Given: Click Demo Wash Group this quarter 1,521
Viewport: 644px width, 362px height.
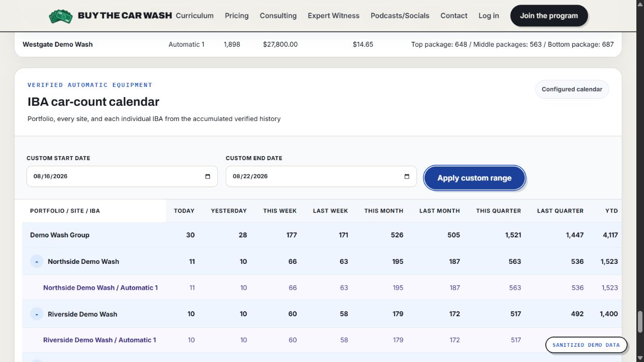Looking at the screenshot, I should (513, 235).
